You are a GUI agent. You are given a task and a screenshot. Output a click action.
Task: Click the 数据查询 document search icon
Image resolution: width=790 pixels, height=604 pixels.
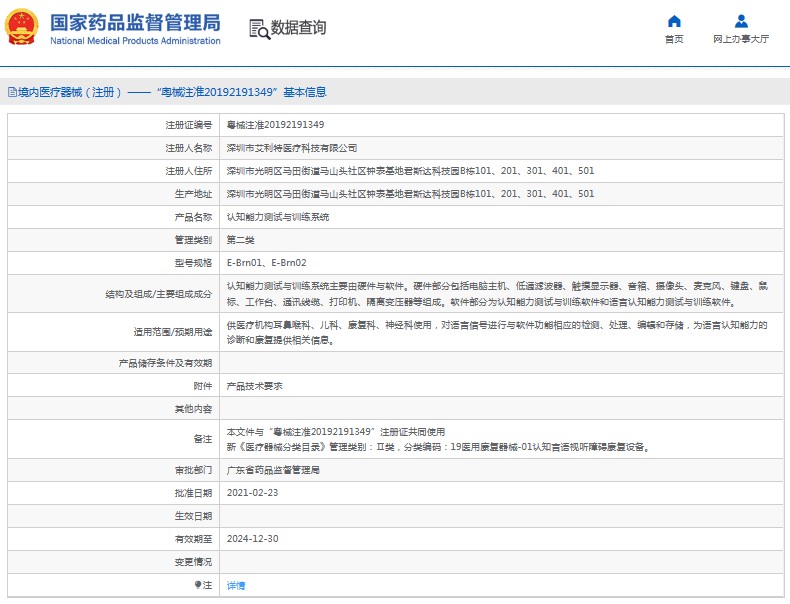pyautogui.click(x=258, y=28)
